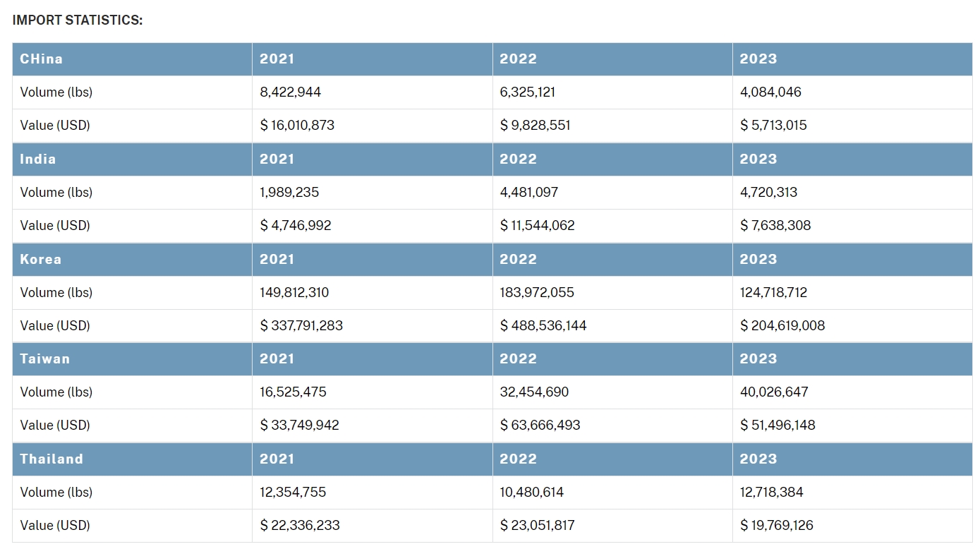980x549 pixels.
Task: Select Korea 2023 volume 124,718,712
Action: (773, 293)
